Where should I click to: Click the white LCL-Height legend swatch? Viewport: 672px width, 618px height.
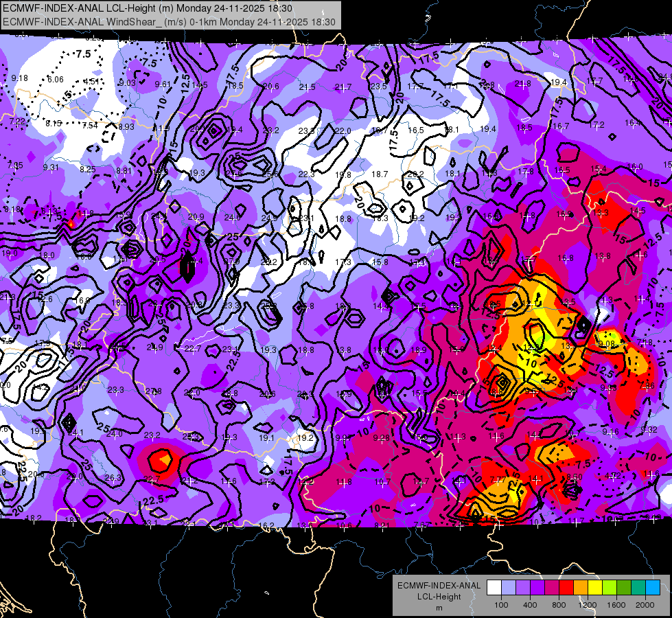tap(494, 588)
